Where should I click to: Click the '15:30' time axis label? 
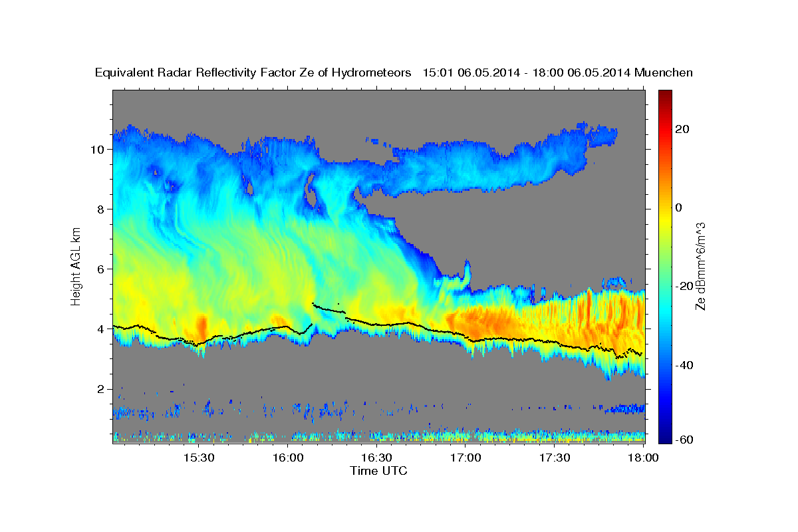[x=199, y=458]
